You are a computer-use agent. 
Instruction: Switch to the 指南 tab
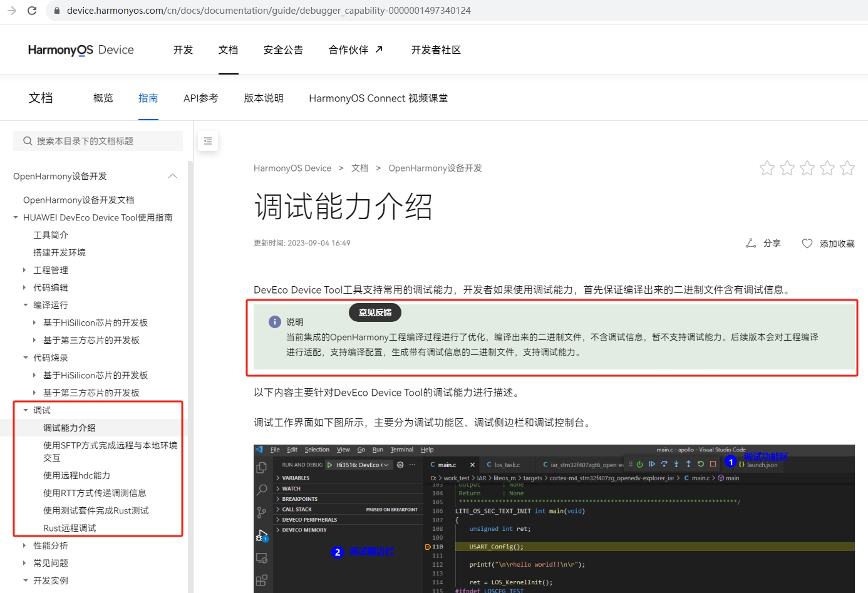(x=148, y=98)
